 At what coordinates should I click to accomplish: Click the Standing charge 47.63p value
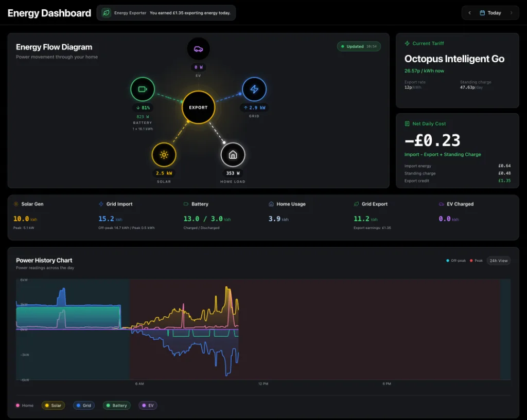pyautogui.click(x=471, y=87)
